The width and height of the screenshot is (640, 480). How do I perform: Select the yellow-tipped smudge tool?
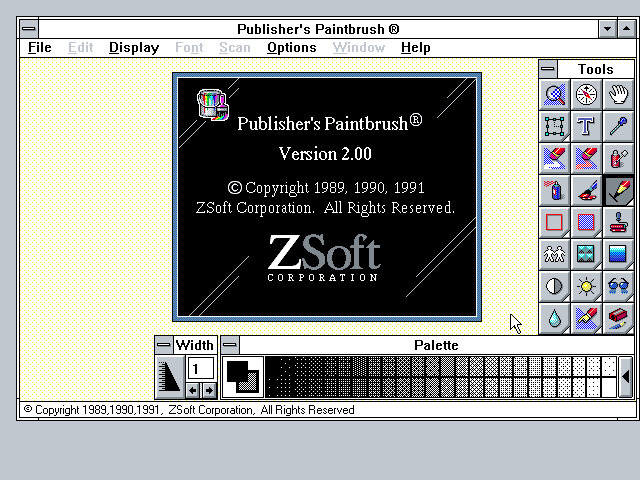point(586,318)
